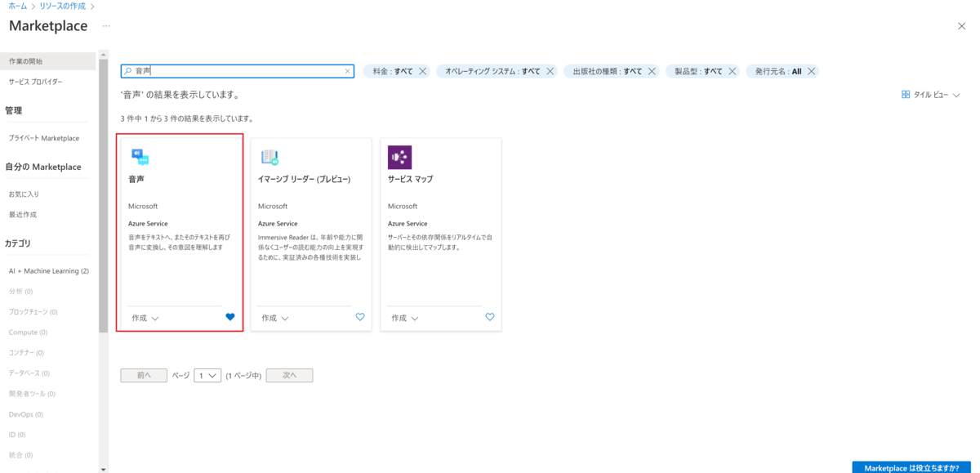Open the 製品型 filter options

point(697,71)
